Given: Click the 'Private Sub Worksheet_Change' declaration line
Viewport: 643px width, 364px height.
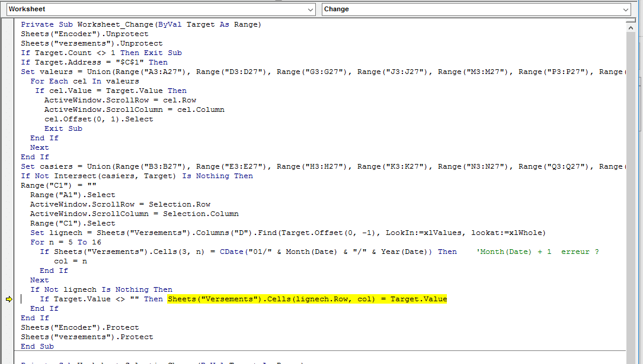Looking at the screenshot, I should pos(140,24).
